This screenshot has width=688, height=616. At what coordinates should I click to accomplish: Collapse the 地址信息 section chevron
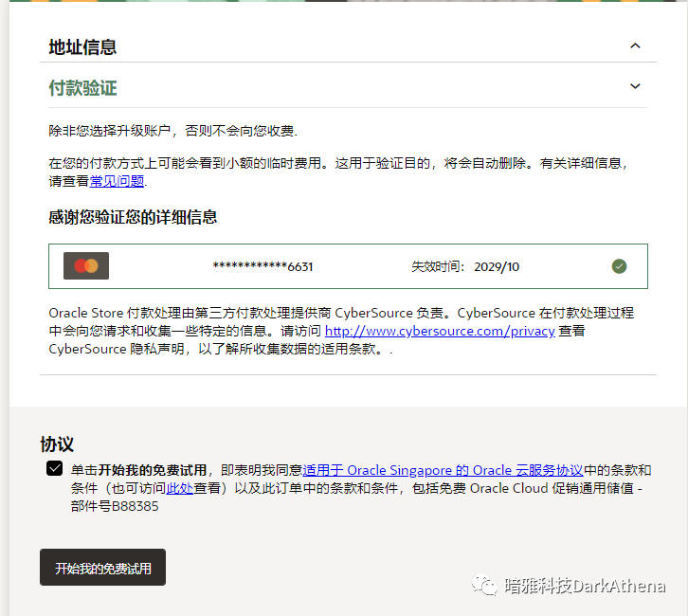pos(635,45)
